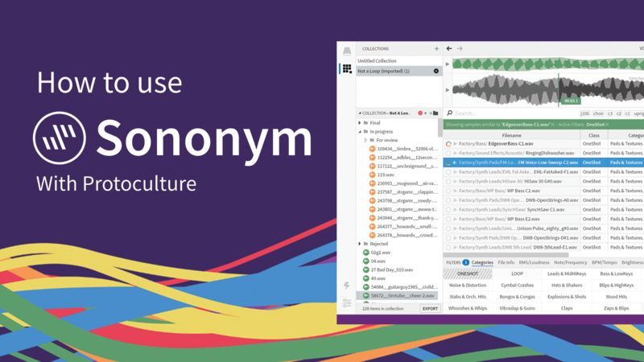Toggle circle selector for DW8-OpenStrings-D#1.wav
Viewport: 644px width, 362px height.
448,238
